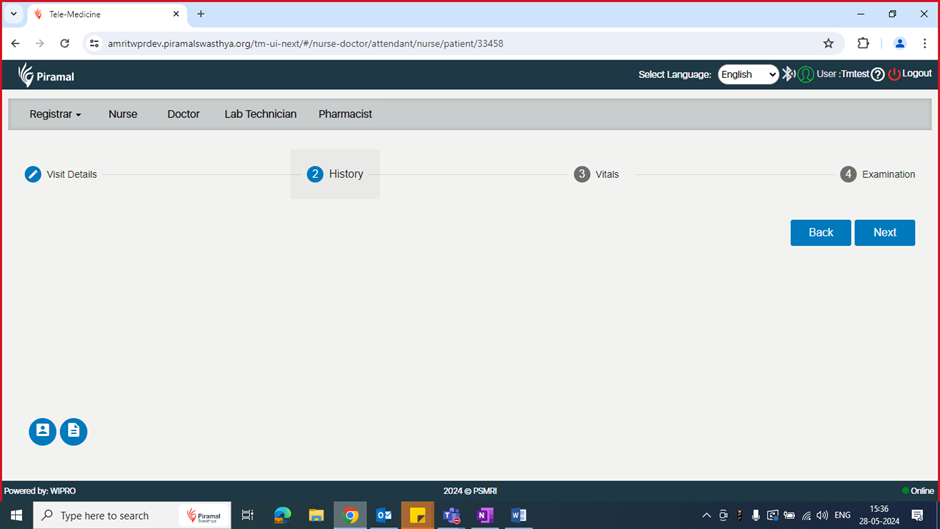Click the Vitals step label
Image resolution: width=940 pixels, height=529 pixels.
[x=607, y=175]
